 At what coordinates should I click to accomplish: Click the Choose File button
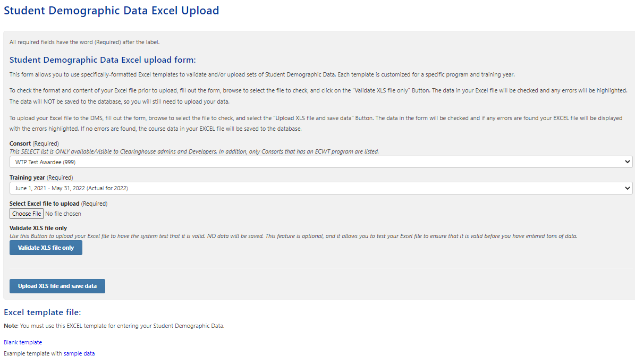pyautogui.click(x=27, y=214)
